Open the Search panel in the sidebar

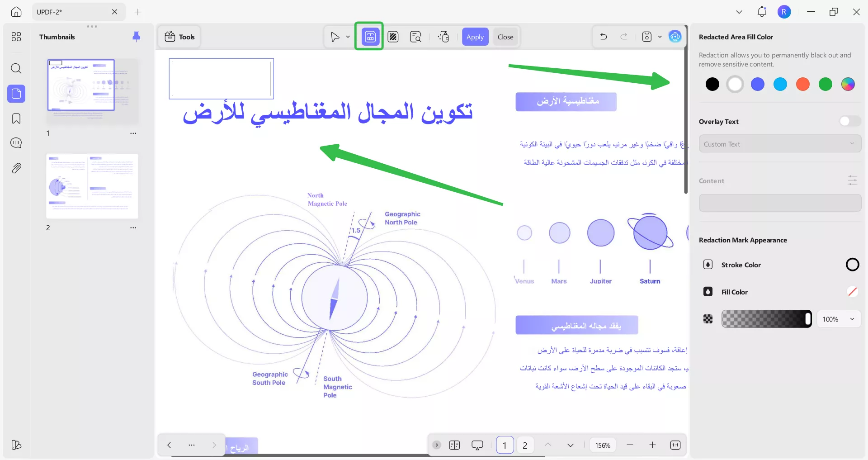click(x=16, y=69)
